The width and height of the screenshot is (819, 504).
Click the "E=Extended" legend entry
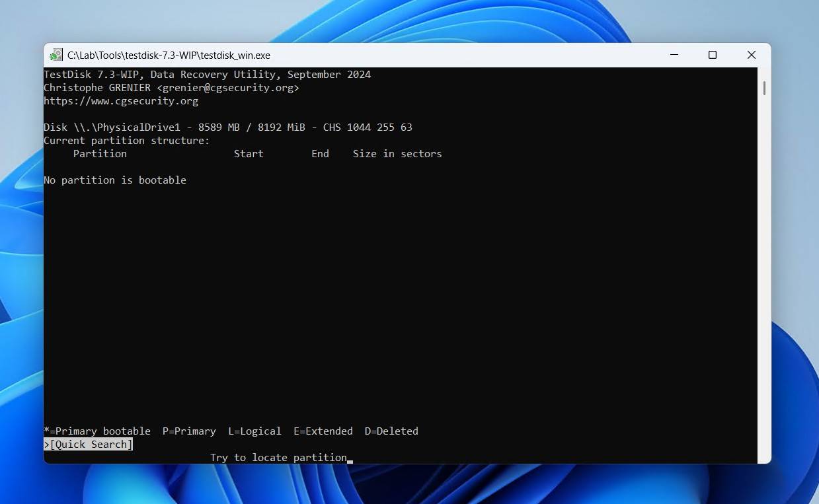pyautogui.click(x=323, y=431)
